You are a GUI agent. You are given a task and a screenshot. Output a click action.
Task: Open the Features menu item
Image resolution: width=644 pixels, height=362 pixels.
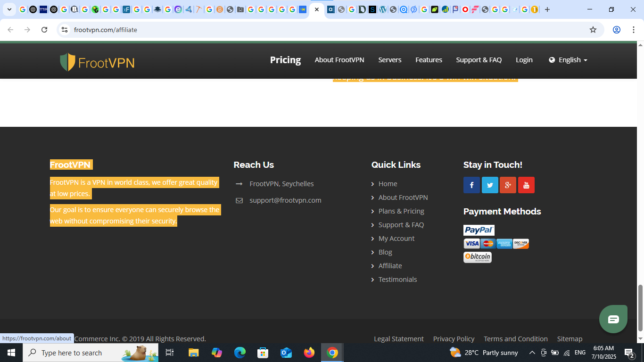pos(429,60)
